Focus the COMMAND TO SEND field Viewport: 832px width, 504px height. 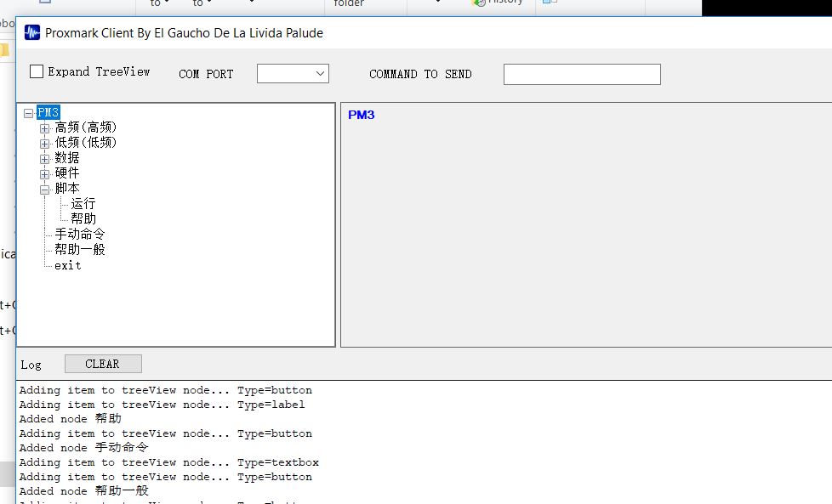pos(582,74)
